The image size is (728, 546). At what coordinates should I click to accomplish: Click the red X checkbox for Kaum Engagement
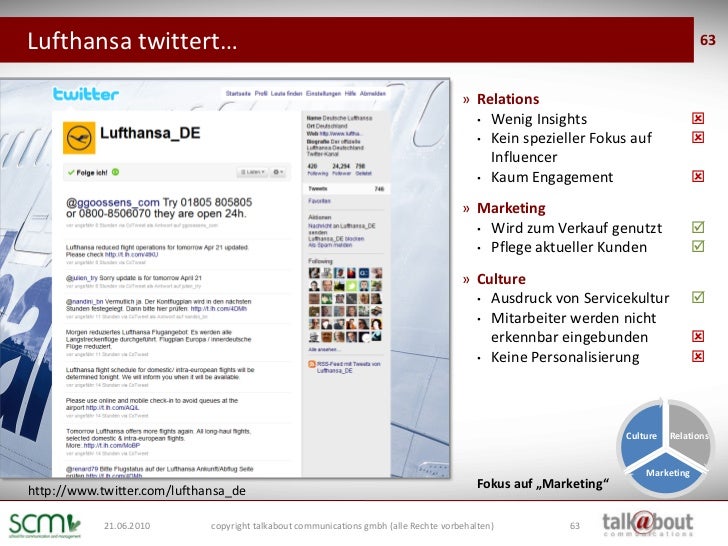[x=697, y=176]
